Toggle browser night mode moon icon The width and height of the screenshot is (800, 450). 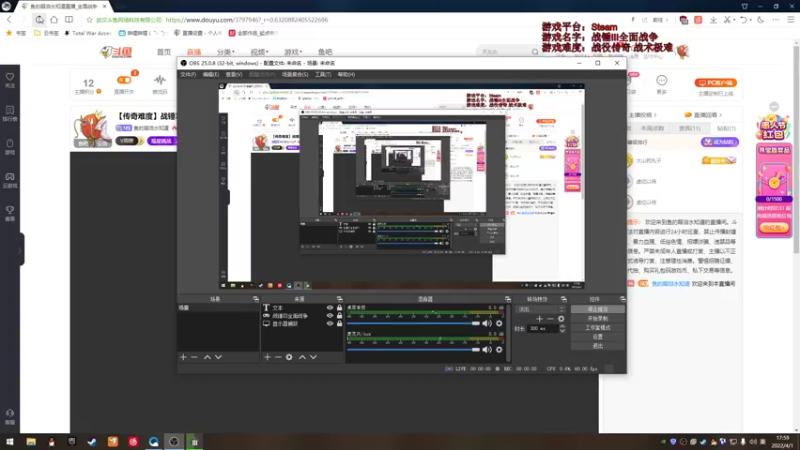[x=761, y=20]
